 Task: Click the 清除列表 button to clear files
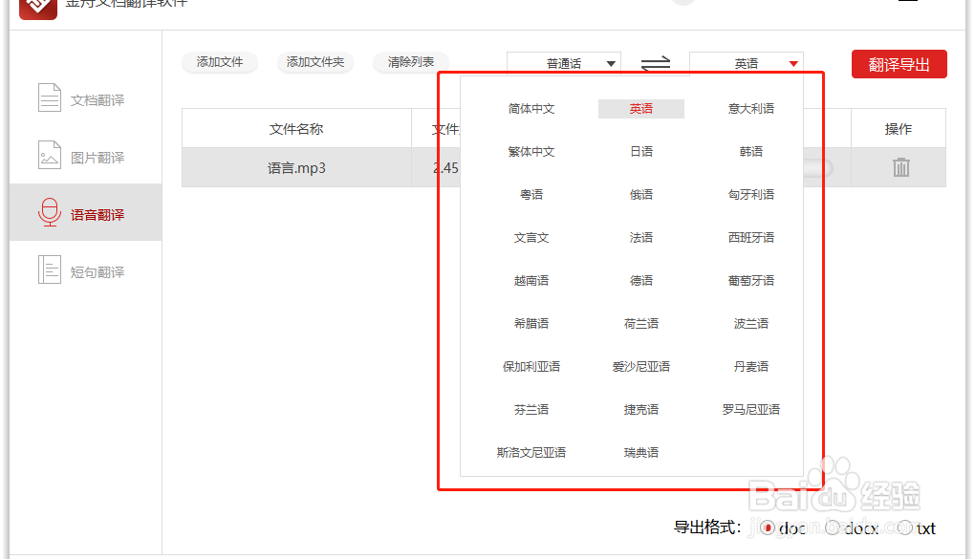(411, 62)
